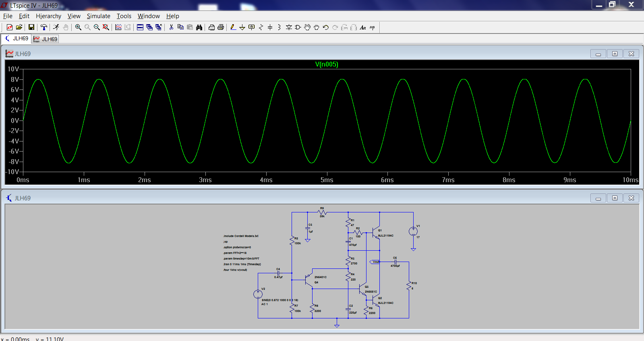This screenshot has height=341, width=644.
Task: Close the JLH69 waveform pane
Action: click(x=631, y=54)
